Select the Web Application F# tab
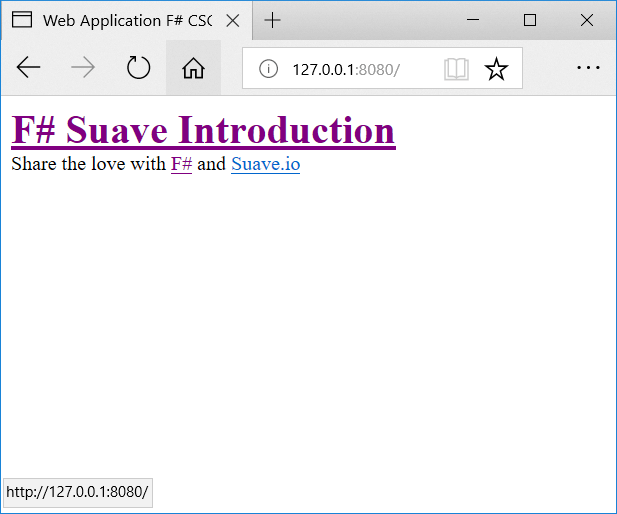This screenshot has height=514, width=617. click(127, 20)
